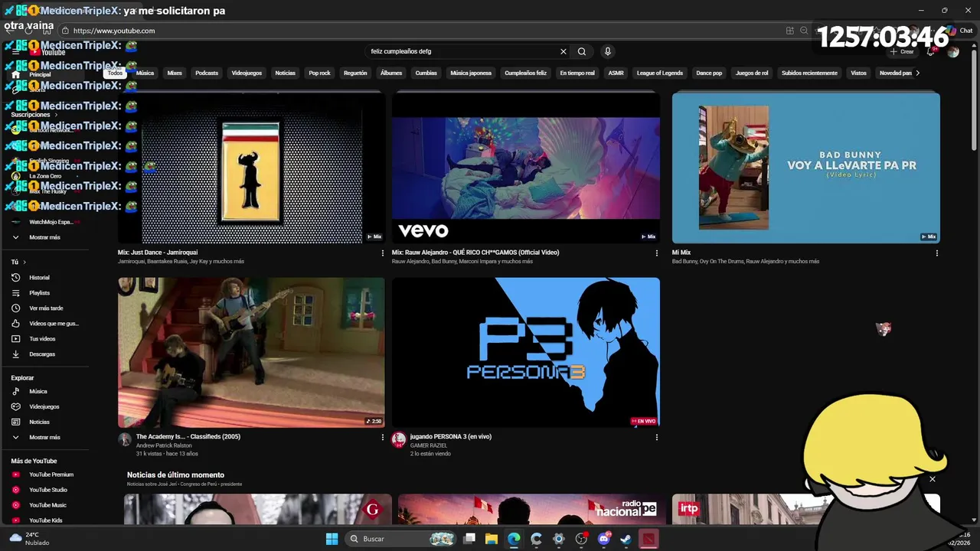980x551 pixels.
Task: Select the League of Legends filter chip
Action: click(x=659, y=73)
